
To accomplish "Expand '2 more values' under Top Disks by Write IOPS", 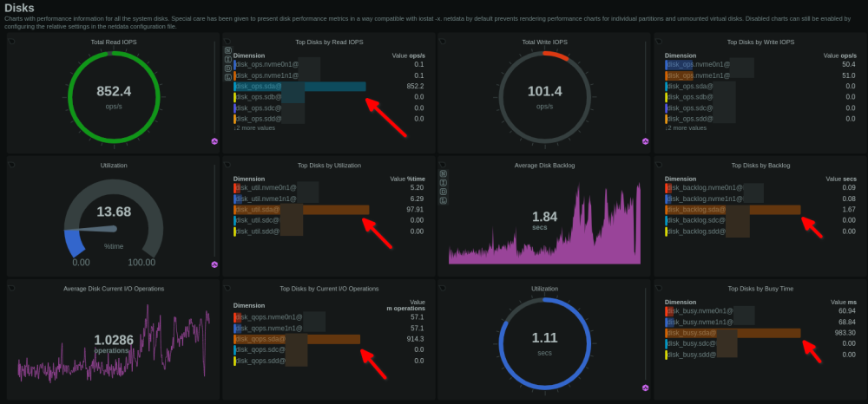I will coord(686,128).
